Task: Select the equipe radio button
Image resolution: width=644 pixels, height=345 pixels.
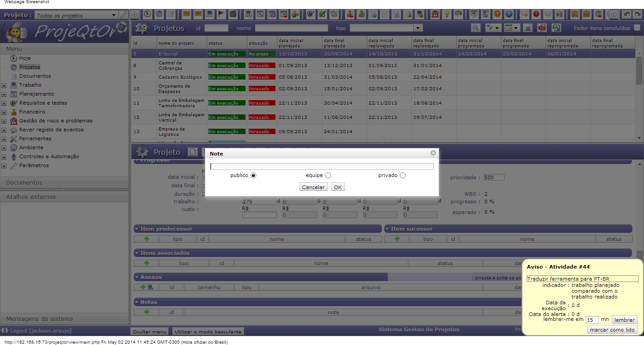Action: [328, 176]
